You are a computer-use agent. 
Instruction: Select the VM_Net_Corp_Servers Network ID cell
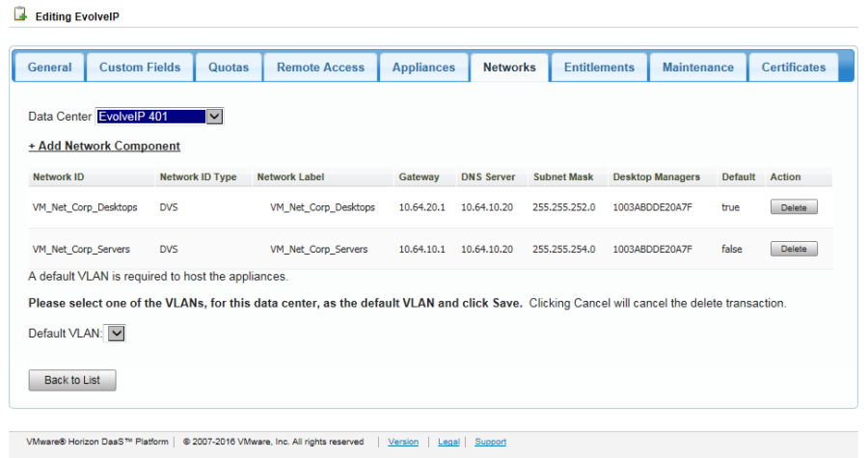pyautogui.click(x=81, y=249)
